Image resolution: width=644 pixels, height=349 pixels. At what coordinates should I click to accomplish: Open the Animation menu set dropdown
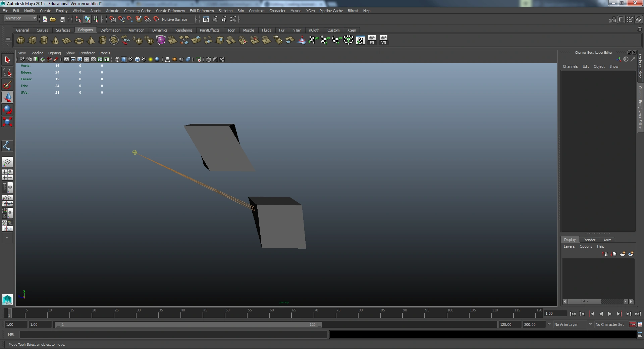(20, 18)
